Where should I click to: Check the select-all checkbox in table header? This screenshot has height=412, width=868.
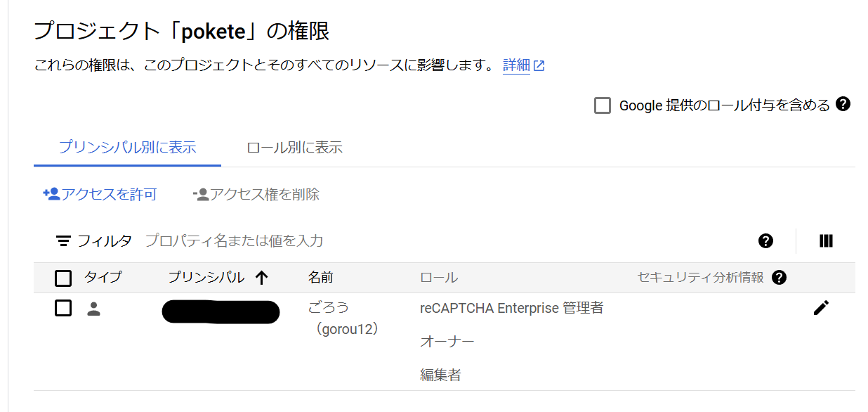click(x=63, y=278)
